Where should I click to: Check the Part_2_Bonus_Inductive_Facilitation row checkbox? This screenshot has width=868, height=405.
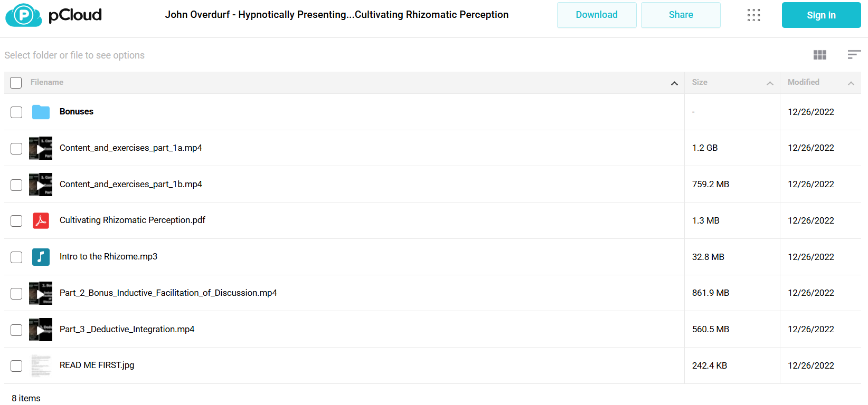pyautogui.click(x=16, y=294)
